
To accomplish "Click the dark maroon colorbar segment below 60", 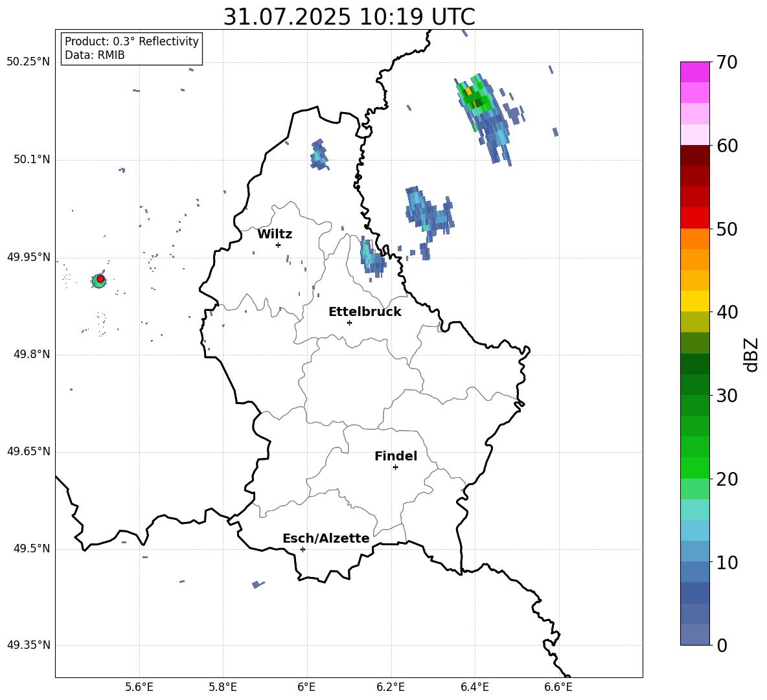I will click(694, 155).
